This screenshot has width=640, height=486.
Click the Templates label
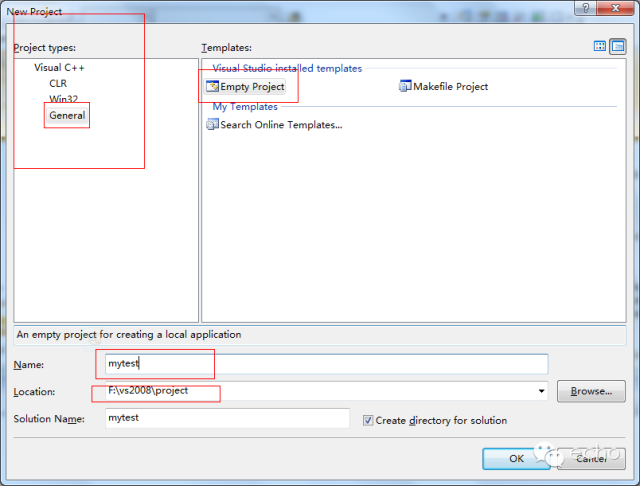[227, 48]
